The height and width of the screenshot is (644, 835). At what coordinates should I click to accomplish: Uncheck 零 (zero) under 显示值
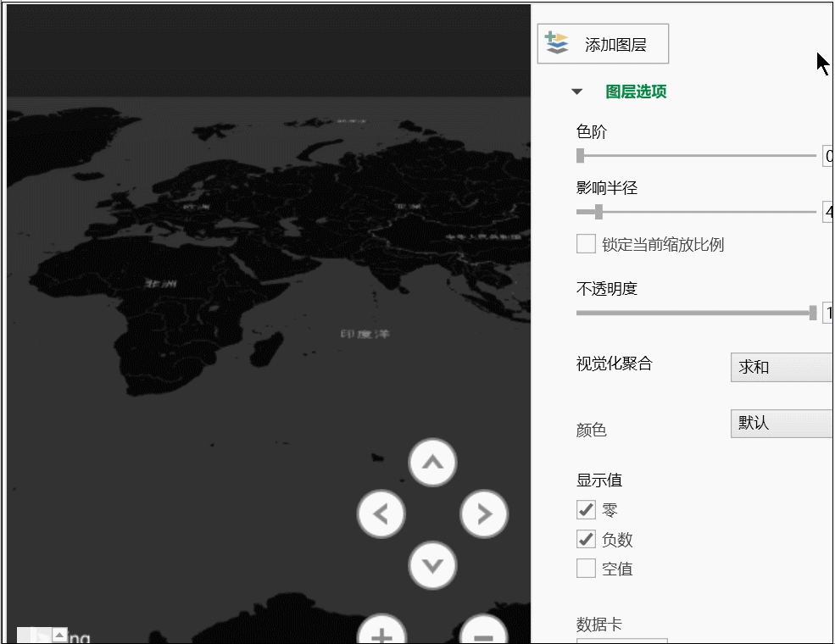[x=585, y=509]
